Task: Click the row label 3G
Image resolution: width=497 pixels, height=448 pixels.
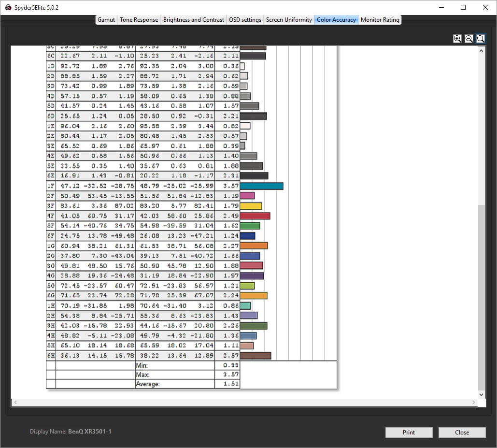Action: click(x=51, y=266)
